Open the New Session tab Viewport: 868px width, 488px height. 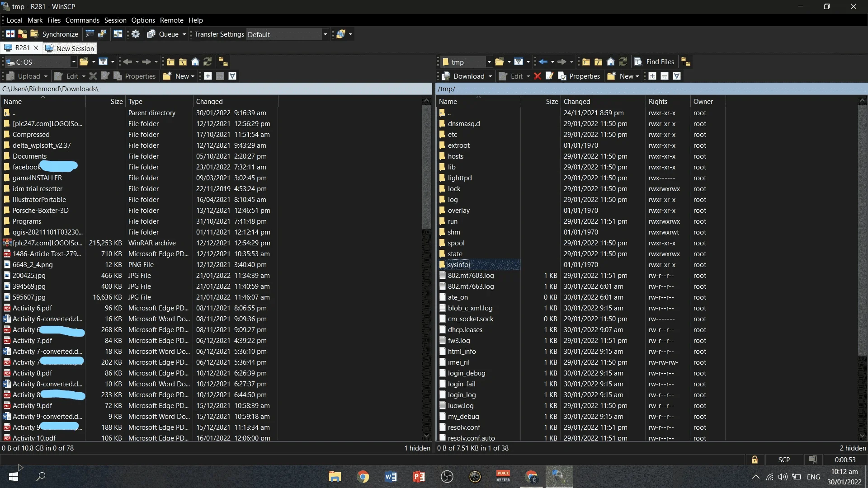tap(70, 48)
